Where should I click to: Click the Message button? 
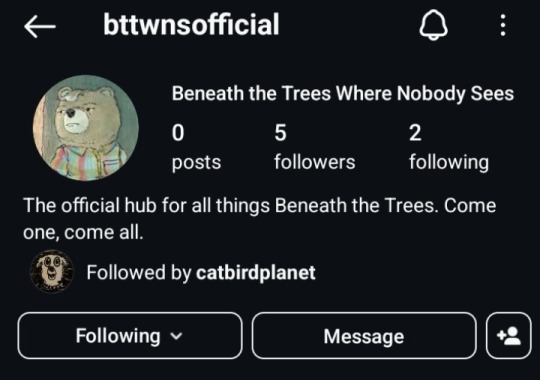click(x=364, y=336)
